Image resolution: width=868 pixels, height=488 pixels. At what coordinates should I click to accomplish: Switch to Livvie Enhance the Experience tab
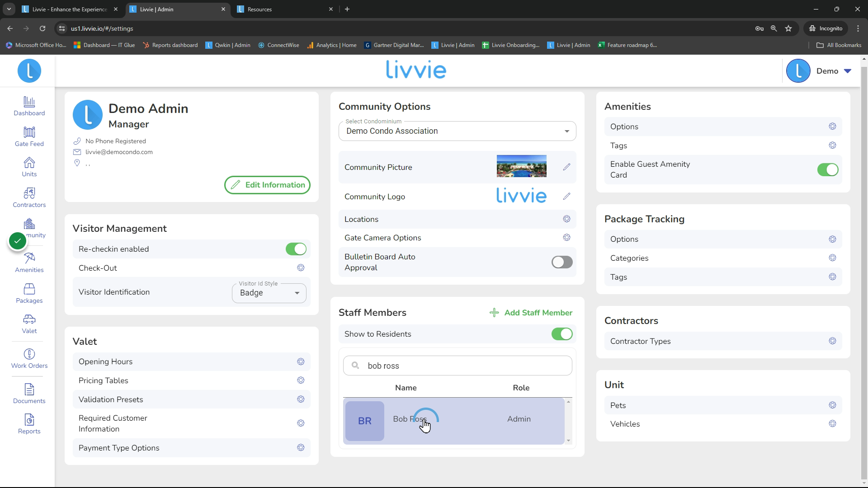click(x=70, y=9)
